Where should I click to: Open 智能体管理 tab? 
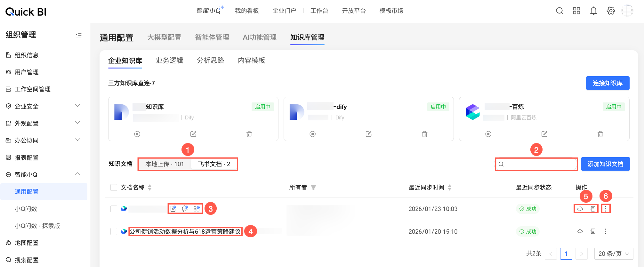click(x=212, y=37)
